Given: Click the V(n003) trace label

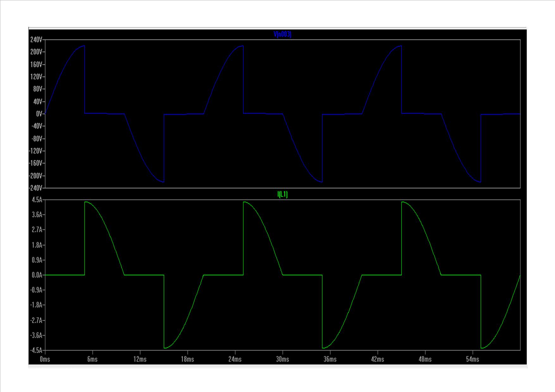Looking at the screenshot, I should click(x=282, y=34).
